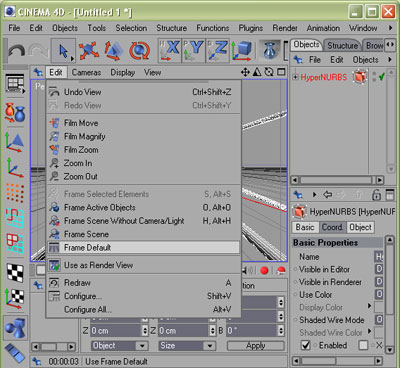The height and width of the screenshot is (368, 400).
Task: Switch to the Coord. tab
Action: [332, 227]
